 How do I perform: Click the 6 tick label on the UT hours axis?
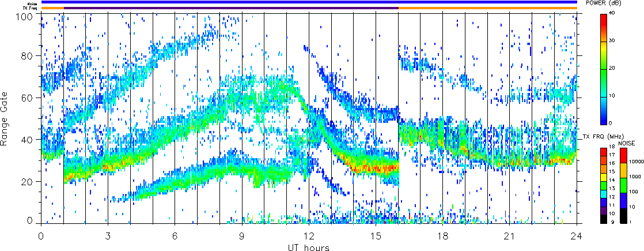click(175, 236)
